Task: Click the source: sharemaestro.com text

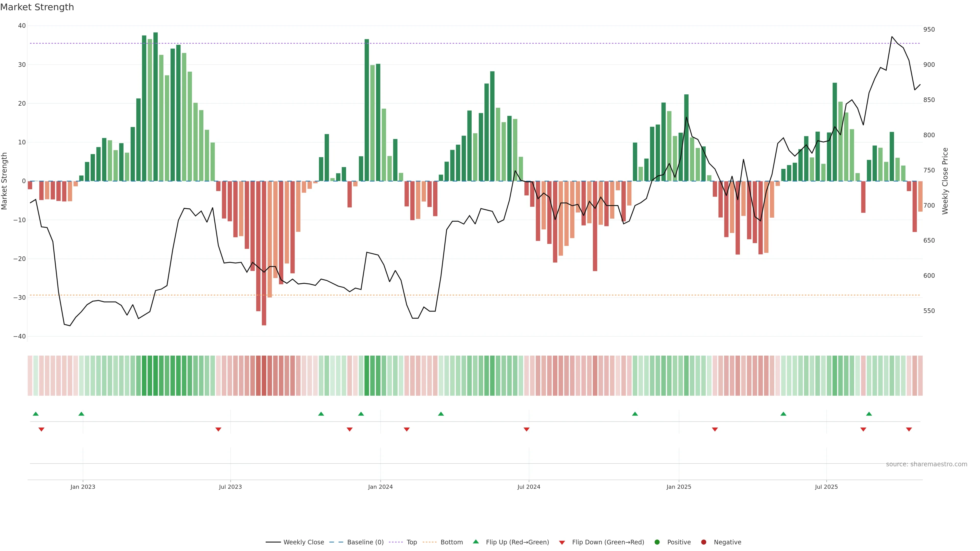Action: pyautogui.click(x=926, y=464)
